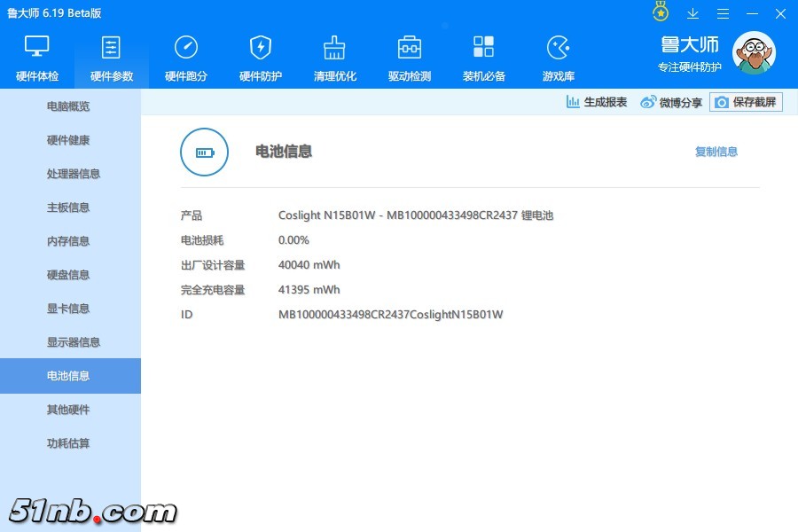798x532 pixels.
Task: Click the 鲁大师 cartoon avatar
Action: (753, 53)
